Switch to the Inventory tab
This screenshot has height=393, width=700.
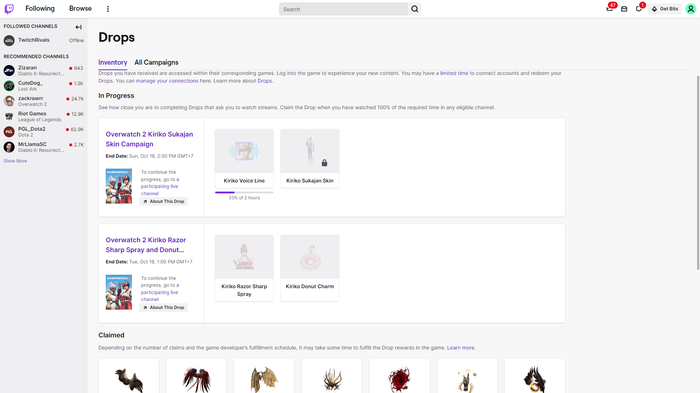pos(112,63)
